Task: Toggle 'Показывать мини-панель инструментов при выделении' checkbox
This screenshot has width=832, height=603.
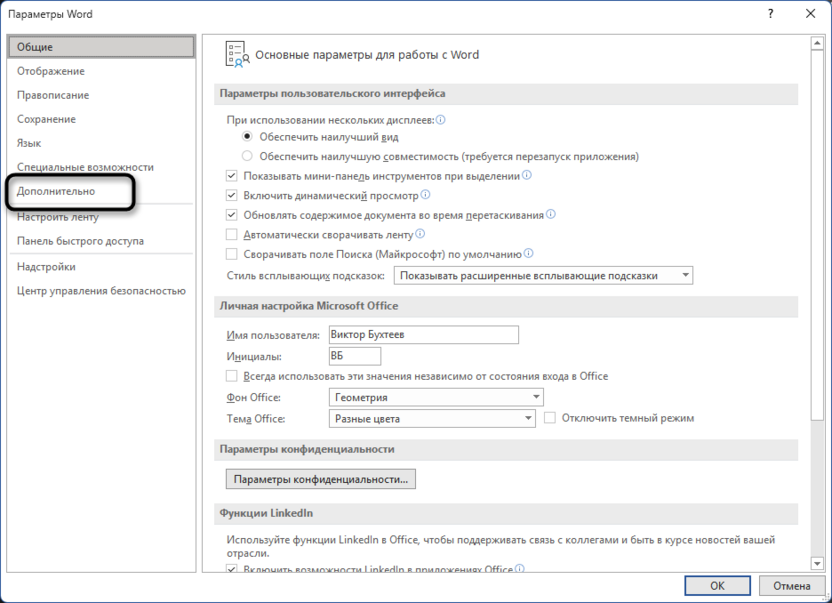Action: pyautogui.click(x=231, y=176)
